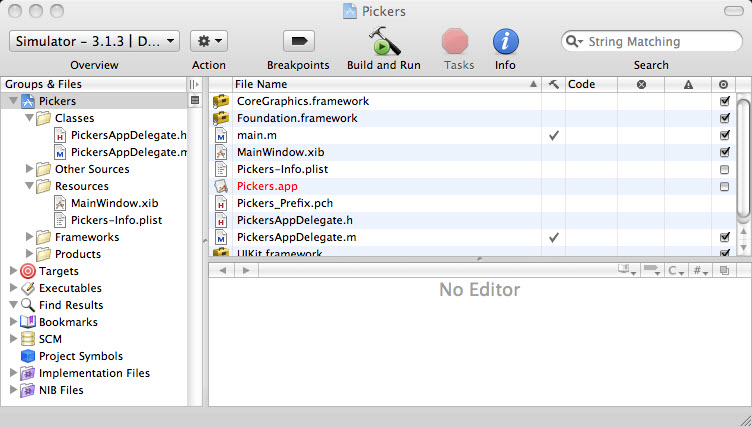Click the toolbar toggle pill button

click(733, 11)
